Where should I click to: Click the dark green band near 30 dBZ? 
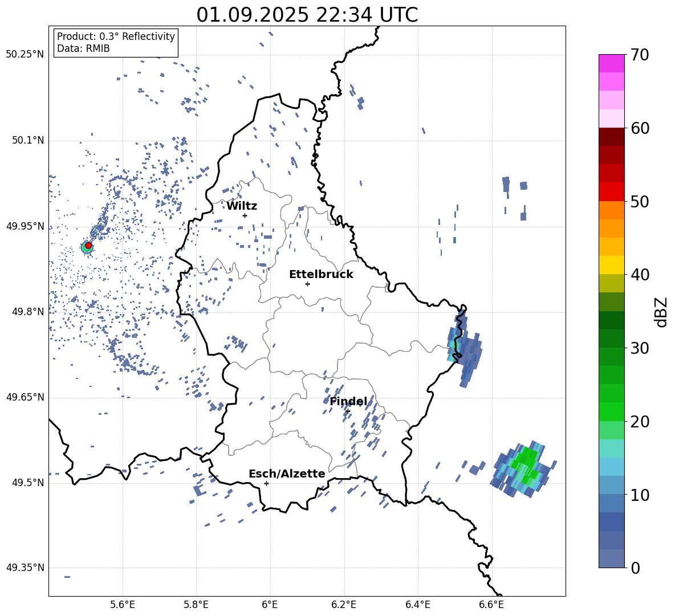[x=611, y=338]
